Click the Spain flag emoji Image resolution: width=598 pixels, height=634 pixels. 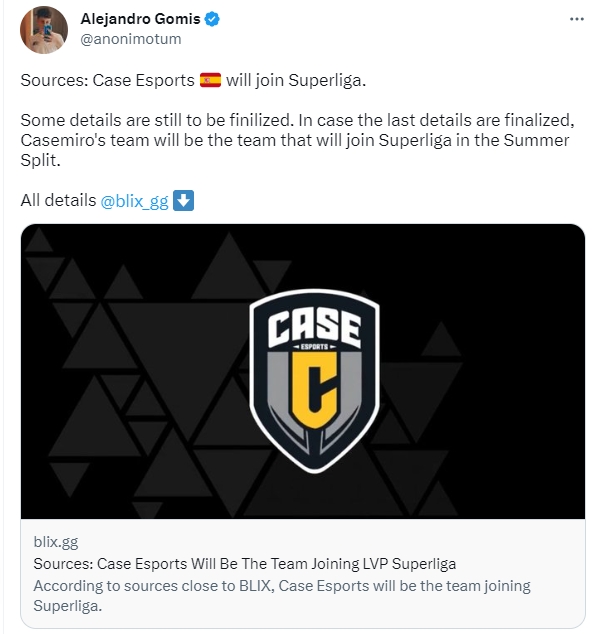210,80
